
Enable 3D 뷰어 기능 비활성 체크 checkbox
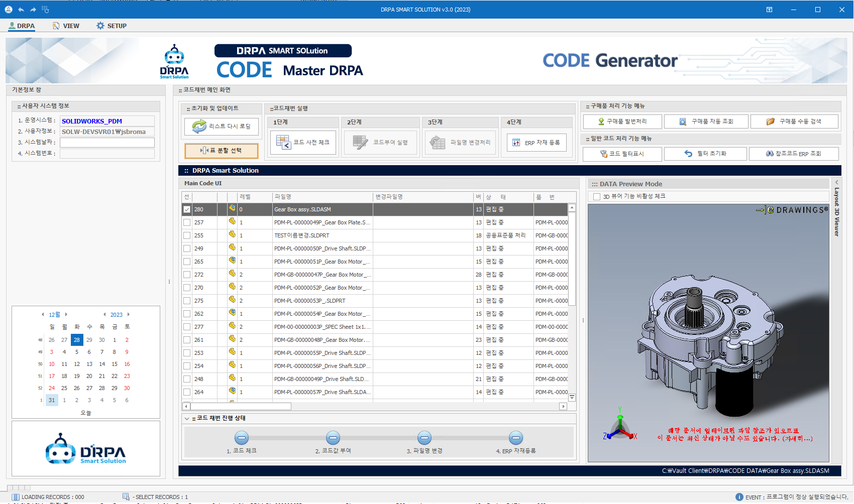coord(597,197)
